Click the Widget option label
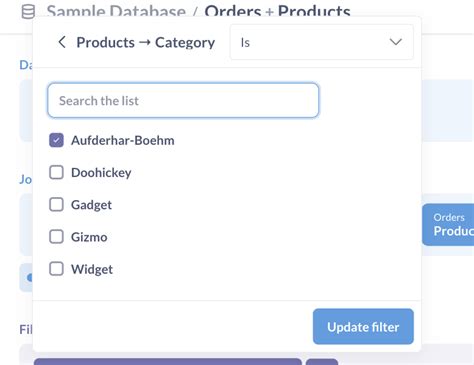 pos(92,269)
